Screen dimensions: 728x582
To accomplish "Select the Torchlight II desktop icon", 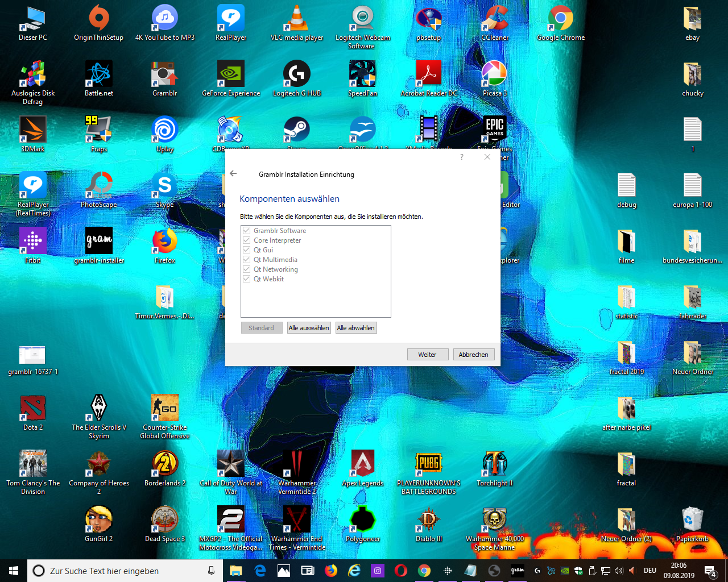I will 495,469.
